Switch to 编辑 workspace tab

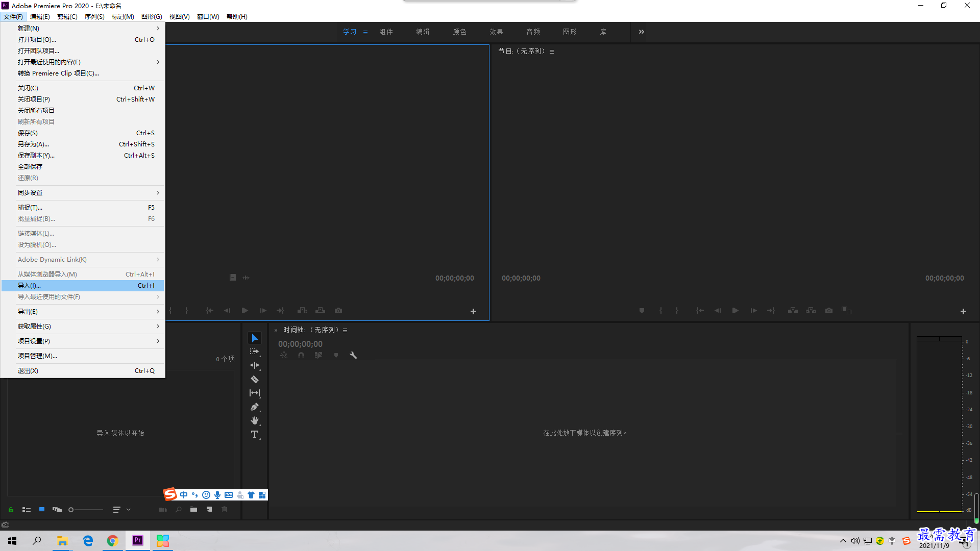pyautogui.click(x=423, y=32)
